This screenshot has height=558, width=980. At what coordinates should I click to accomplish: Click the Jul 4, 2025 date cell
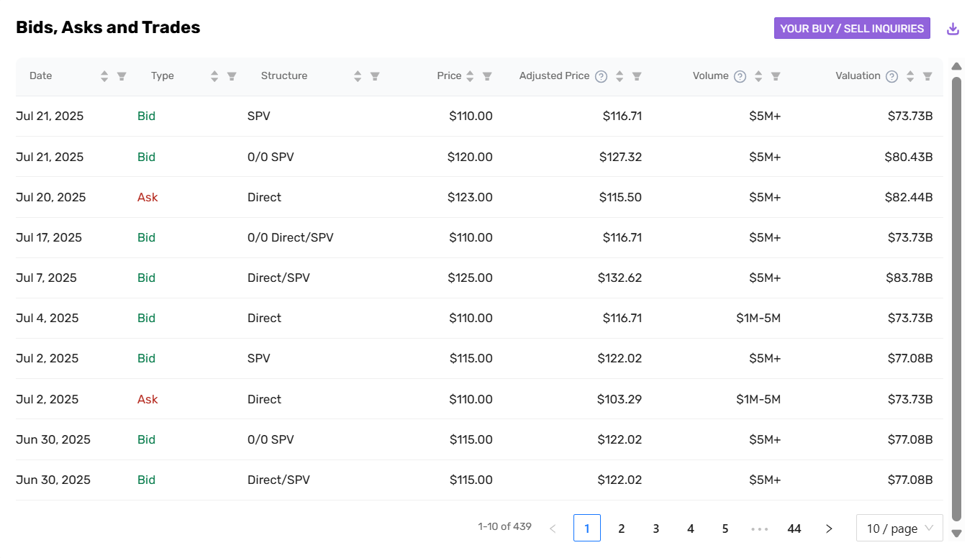point(47,318)
